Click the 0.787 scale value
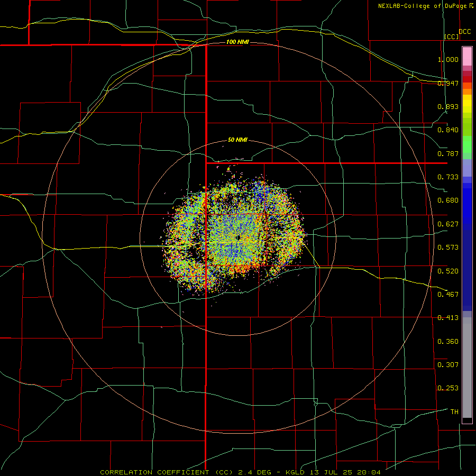Screen dimensions: 476x476 [x=448, y=153]
